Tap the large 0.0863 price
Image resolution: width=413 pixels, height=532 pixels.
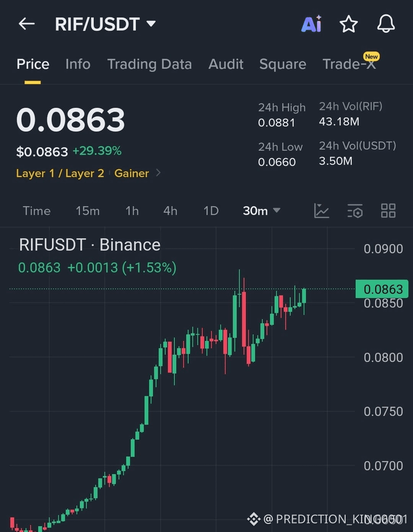tap(70, 119)
